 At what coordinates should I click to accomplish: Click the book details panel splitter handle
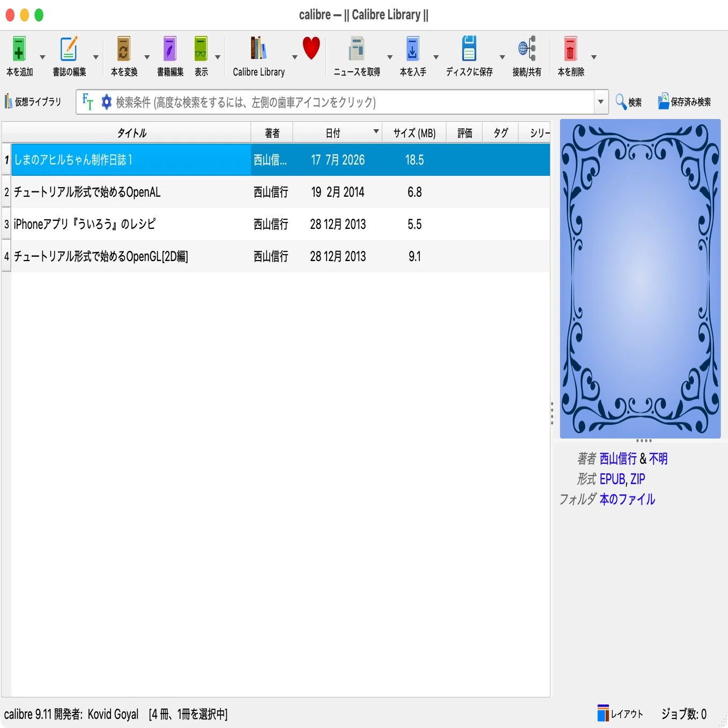[552, 413]
